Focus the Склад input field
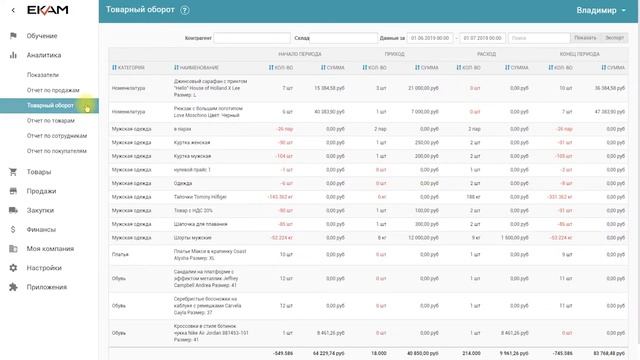The image size is (640, 360). [343, 38]
